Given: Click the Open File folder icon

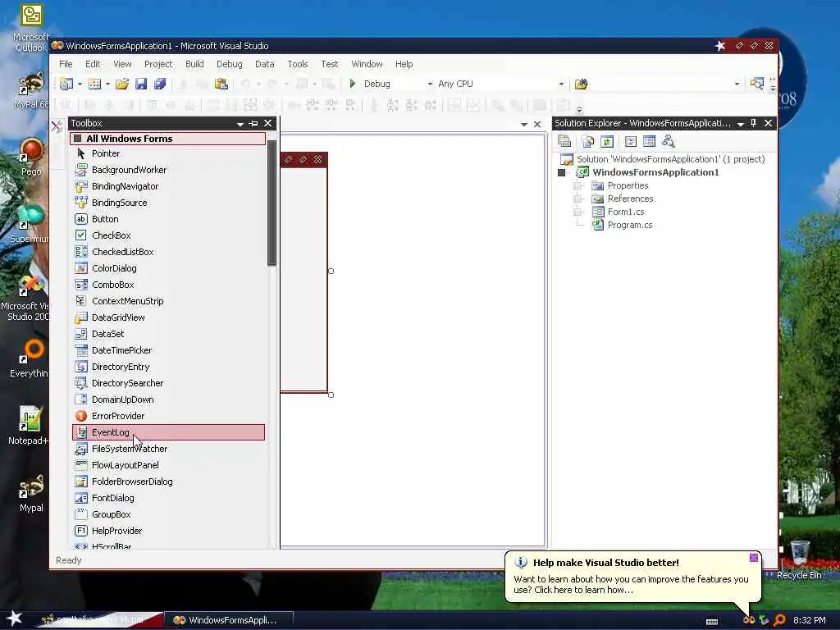Looking at the screenshot, I should [122, 84].
